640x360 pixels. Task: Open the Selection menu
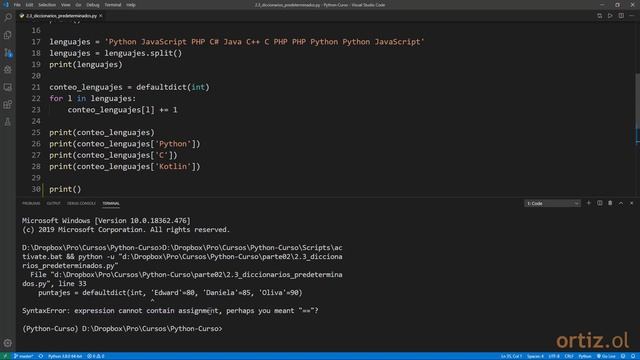click(47, 5)
